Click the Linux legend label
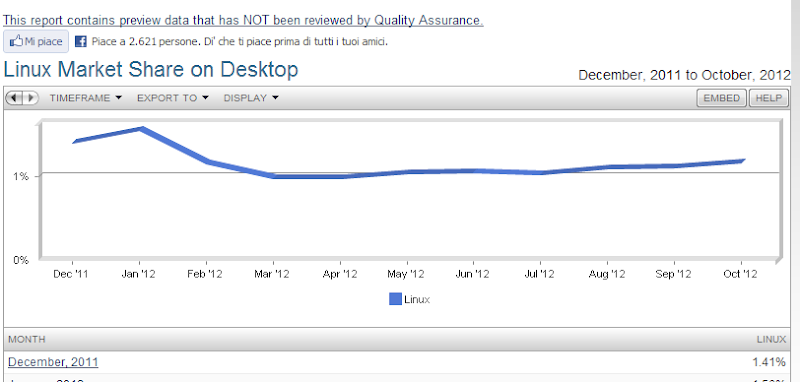Viewport: 800px width, 382px height. pos(417,299)
